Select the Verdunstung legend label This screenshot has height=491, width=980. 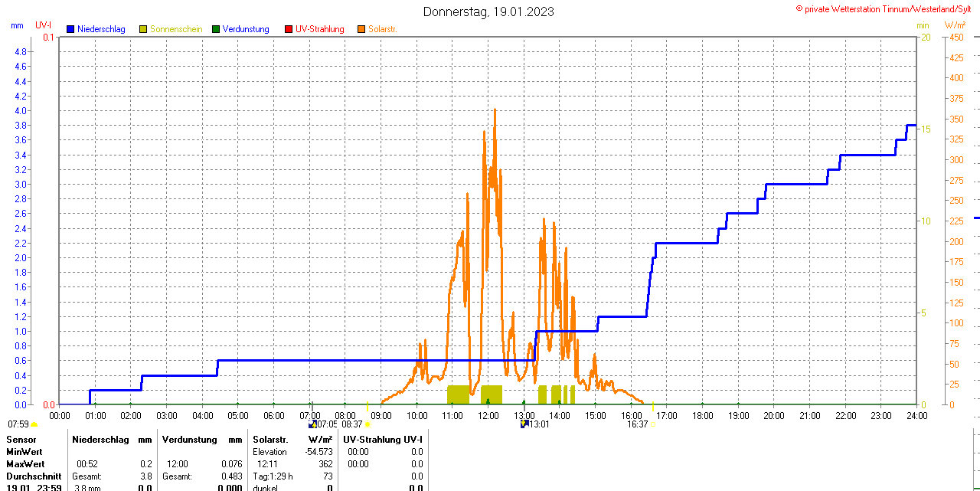pos(246,29)
